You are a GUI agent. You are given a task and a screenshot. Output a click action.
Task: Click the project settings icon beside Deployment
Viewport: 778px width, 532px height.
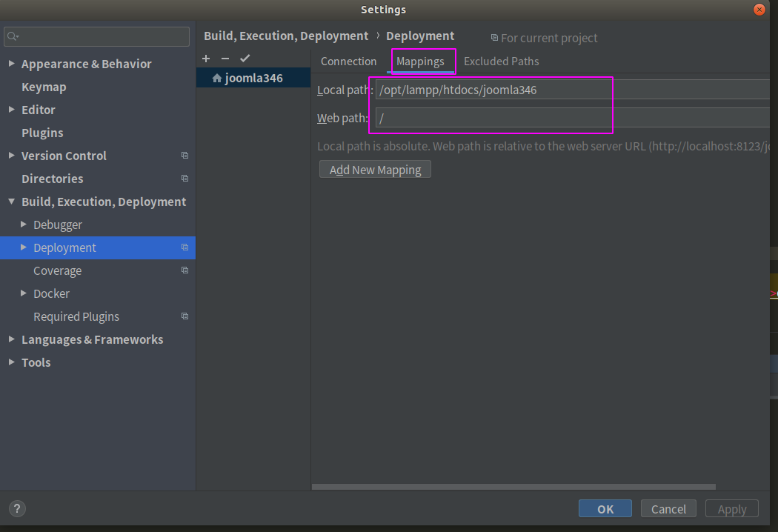(184, 247)
